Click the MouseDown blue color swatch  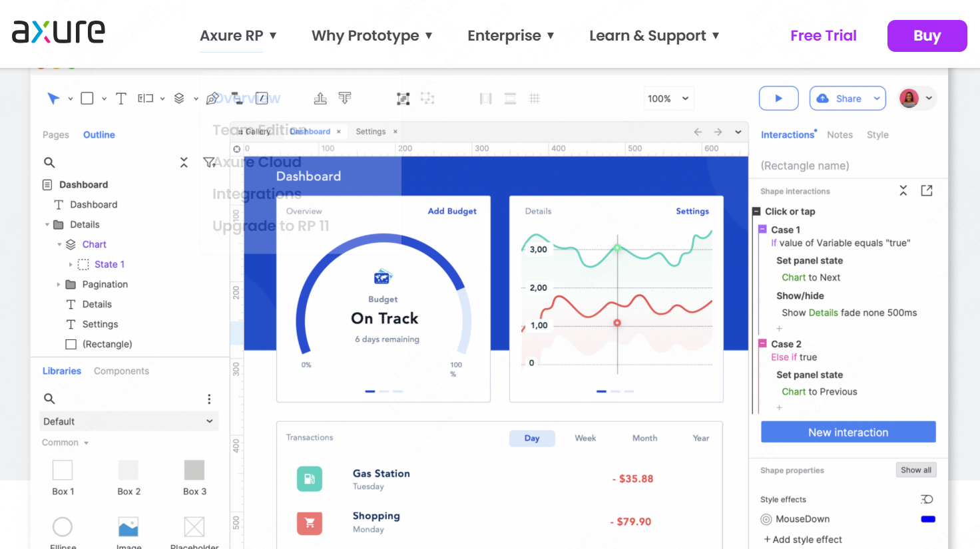[x=928, y=519]
